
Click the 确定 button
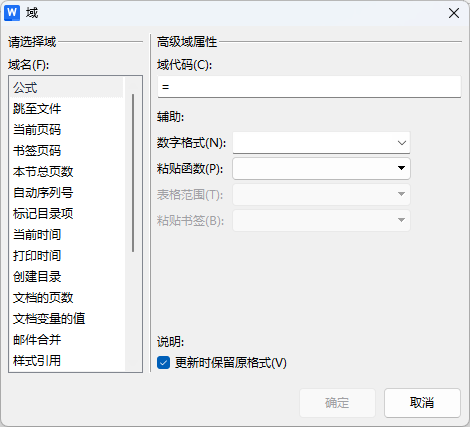click(337, 403)
